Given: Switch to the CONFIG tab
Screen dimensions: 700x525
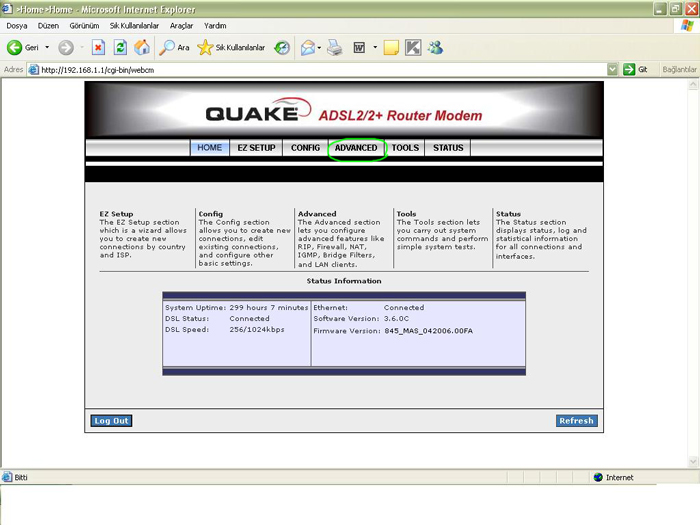Looking at the screenshot, I should pyautogui.click(x=305, y=148).
